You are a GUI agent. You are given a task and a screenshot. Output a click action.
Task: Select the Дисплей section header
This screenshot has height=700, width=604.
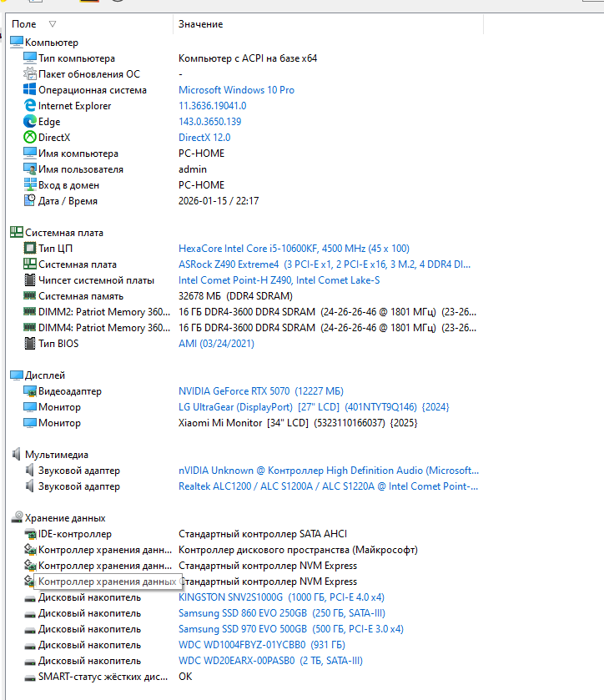click(45, 375)
